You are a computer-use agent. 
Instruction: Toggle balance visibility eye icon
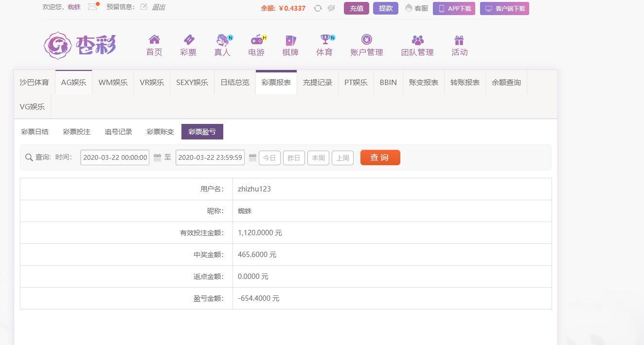pos(331,8)
